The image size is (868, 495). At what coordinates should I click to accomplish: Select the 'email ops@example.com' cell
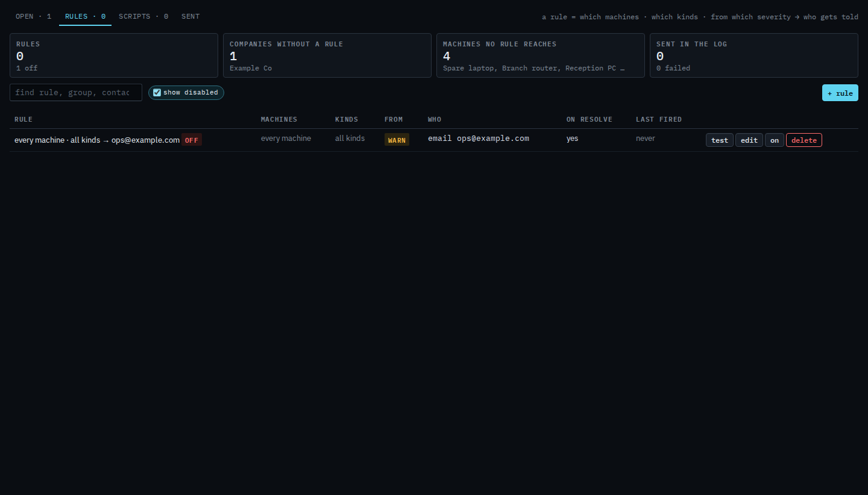point(479,139)
